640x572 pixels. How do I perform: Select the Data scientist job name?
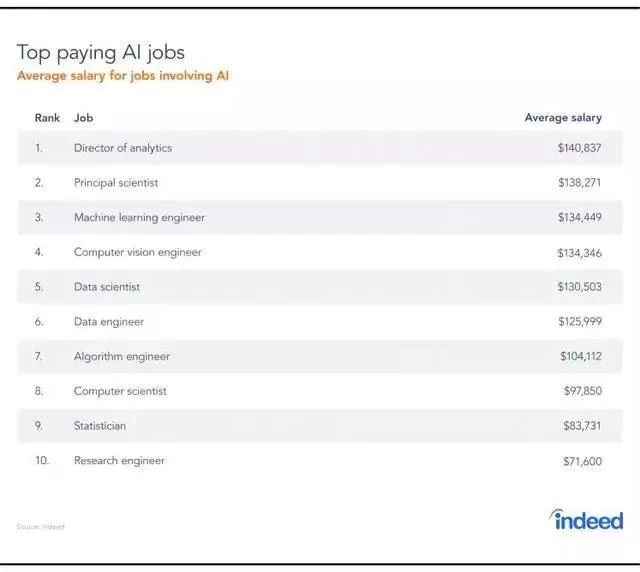107,287
